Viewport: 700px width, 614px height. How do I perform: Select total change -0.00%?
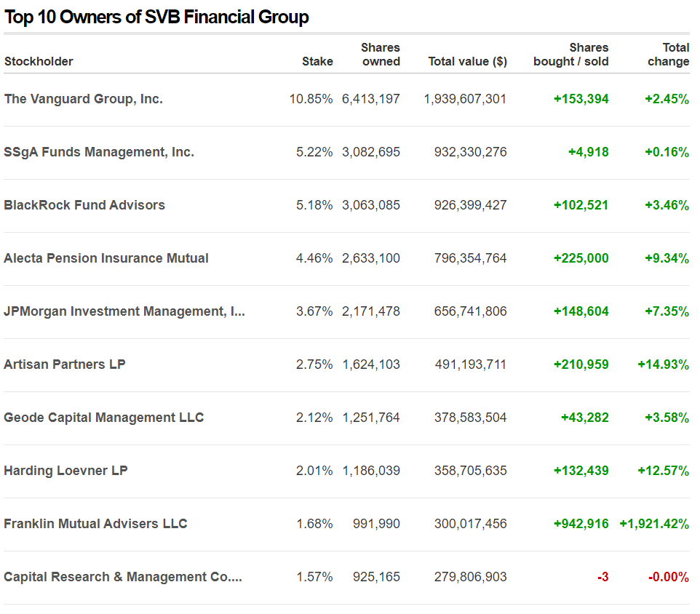click(669, 577)
